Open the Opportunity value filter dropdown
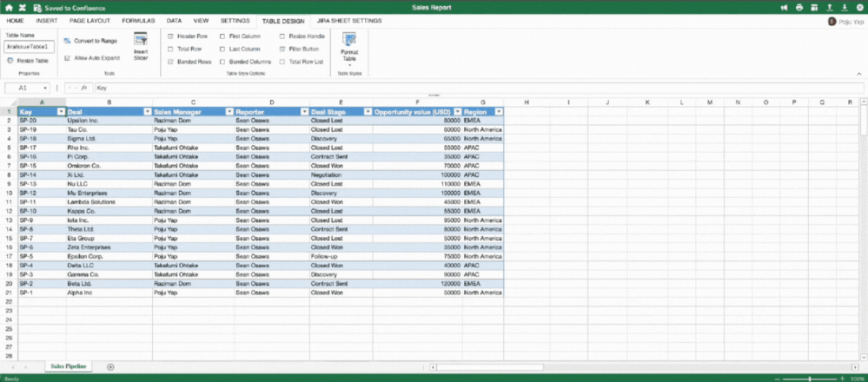868x382 pixels. click(457, 112)
